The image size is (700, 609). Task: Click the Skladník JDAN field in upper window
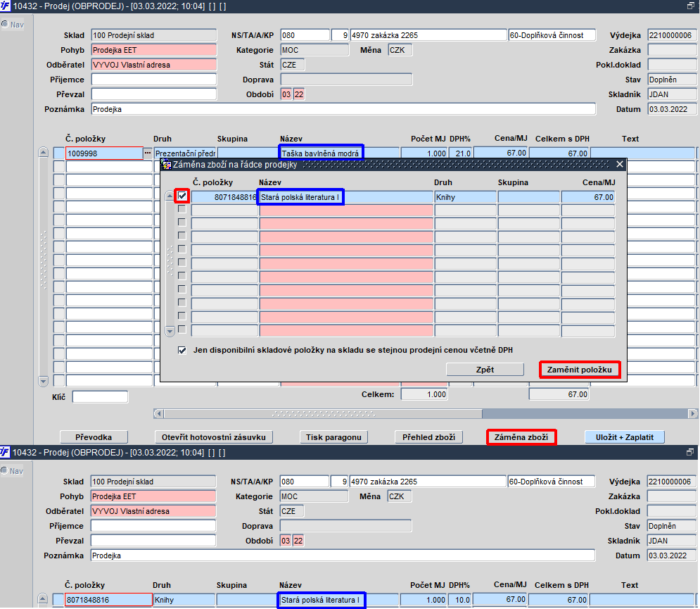tap(672, 94)
